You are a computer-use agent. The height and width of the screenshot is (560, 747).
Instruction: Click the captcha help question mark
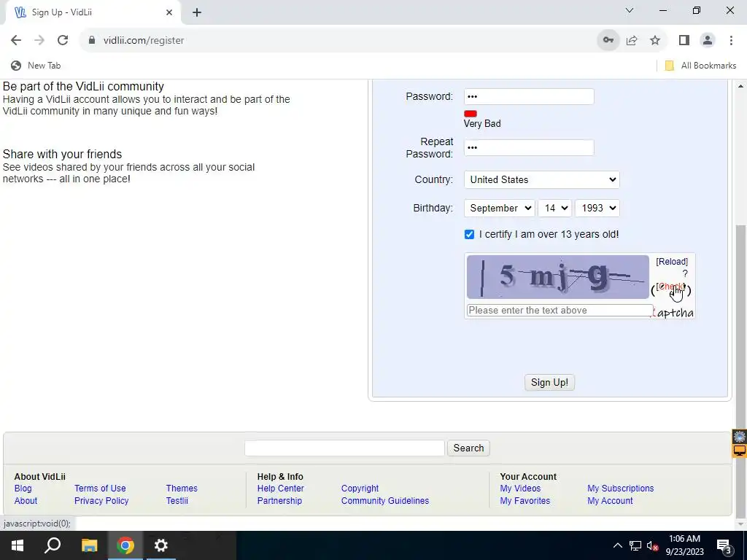(x=685, y=274)
